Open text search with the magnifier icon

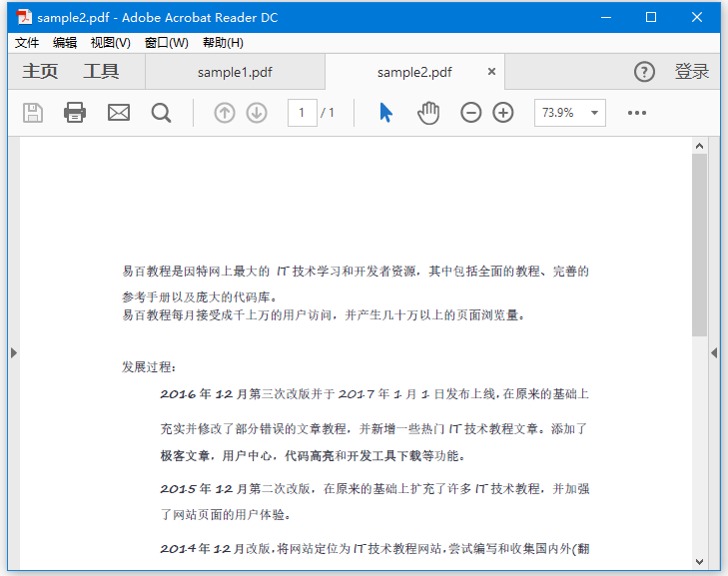pos(161,113)
